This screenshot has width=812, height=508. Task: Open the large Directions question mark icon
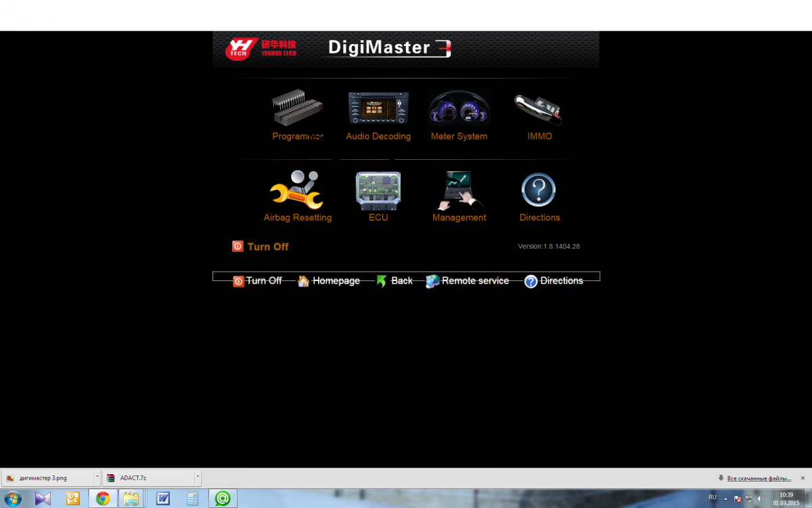[539, 190]
